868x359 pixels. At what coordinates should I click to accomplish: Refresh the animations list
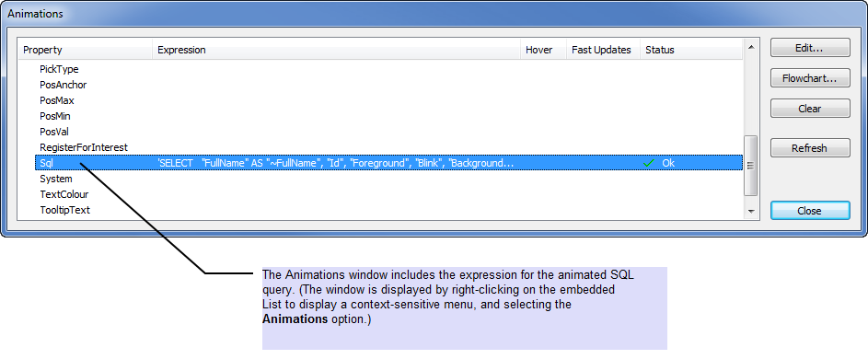click(x=810, y=148)
